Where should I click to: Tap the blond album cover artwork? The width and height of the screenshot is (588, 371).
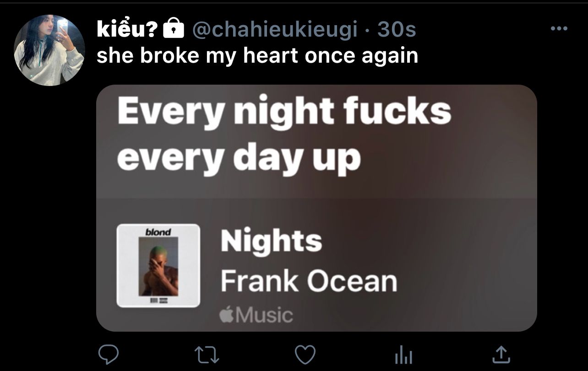coord(158,265)
